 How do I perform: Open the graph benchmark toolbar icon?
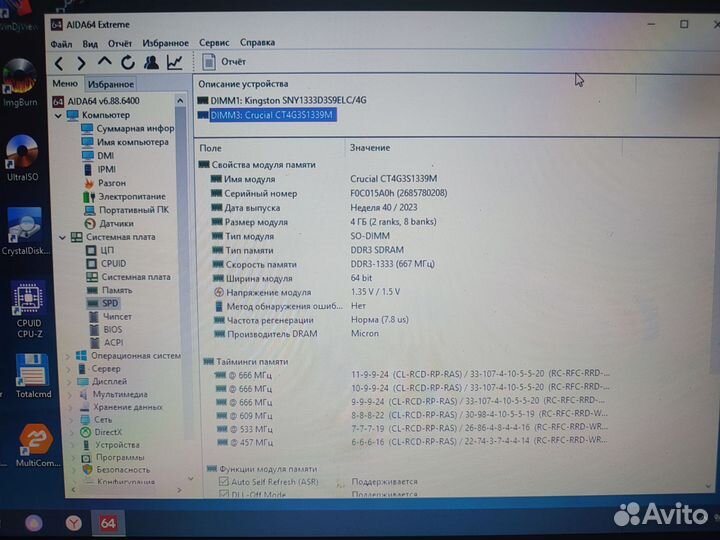174,62
